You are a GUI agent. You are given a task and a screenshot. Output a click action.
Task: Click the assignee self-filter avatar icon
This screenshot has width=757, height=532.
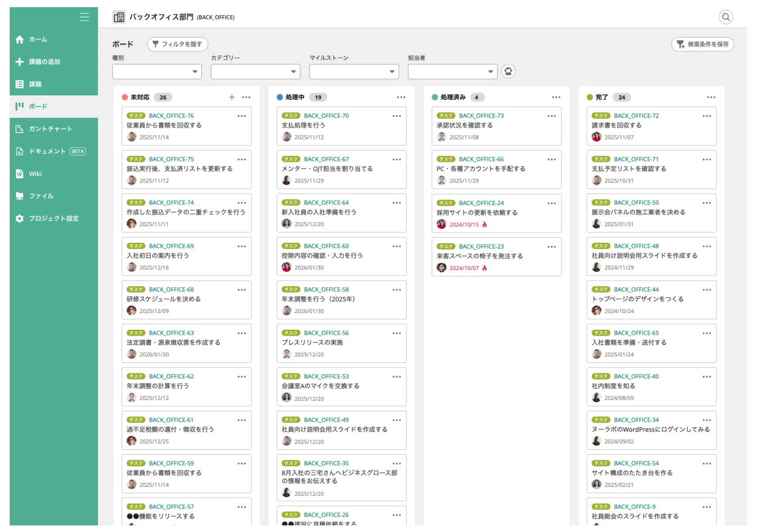point(508,71)
